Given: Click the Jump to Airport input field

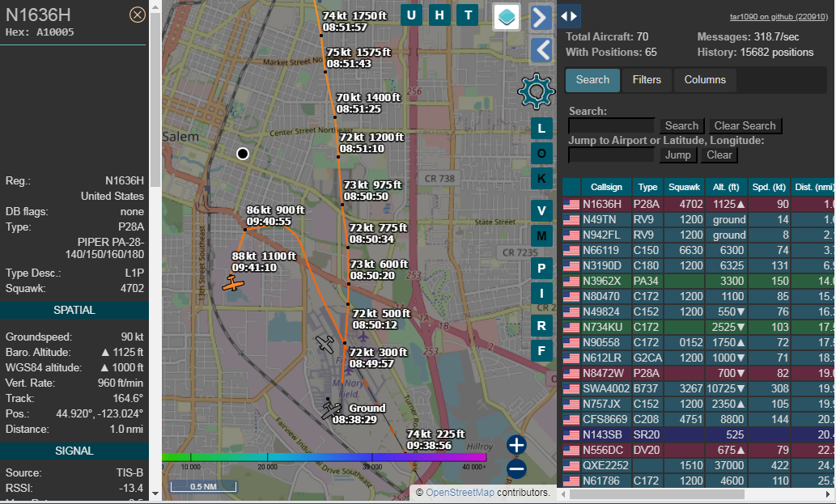Looking at the screenshot, I should tap(611, 155).
